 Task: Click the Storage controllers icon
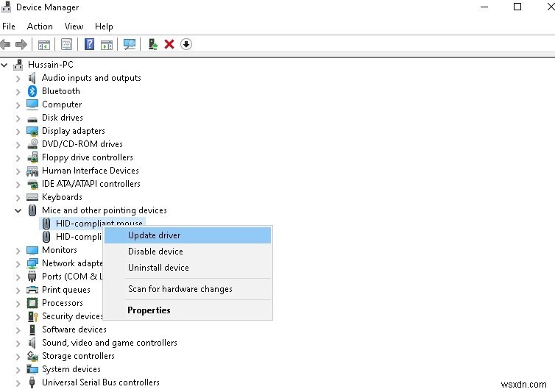coord(32,356)
